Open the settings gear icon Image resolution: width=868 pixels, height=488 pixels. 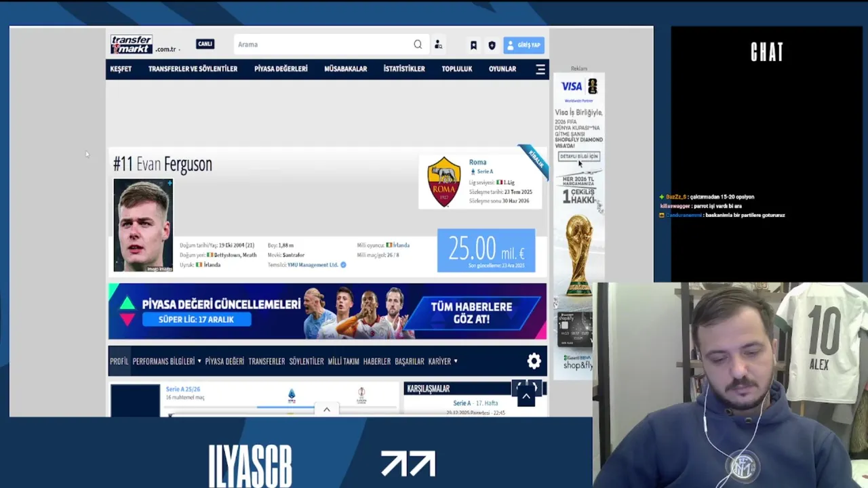tap(534, 361)
